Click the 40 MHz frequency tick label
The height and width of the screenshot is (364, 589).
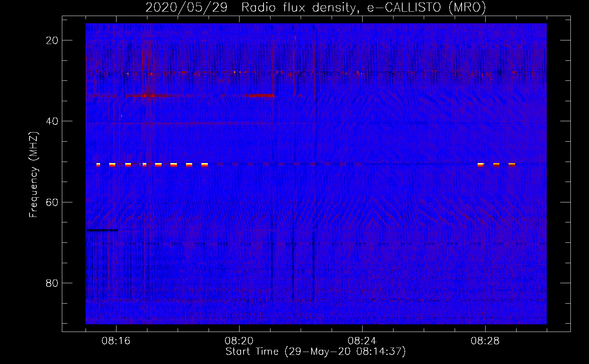52,121
